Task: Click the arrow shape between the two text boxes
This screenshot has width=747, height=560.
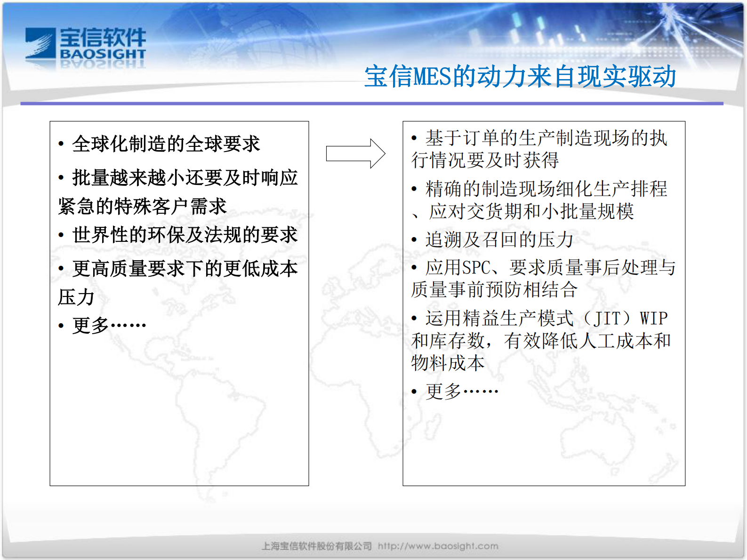Action: [x=356, y=153]
